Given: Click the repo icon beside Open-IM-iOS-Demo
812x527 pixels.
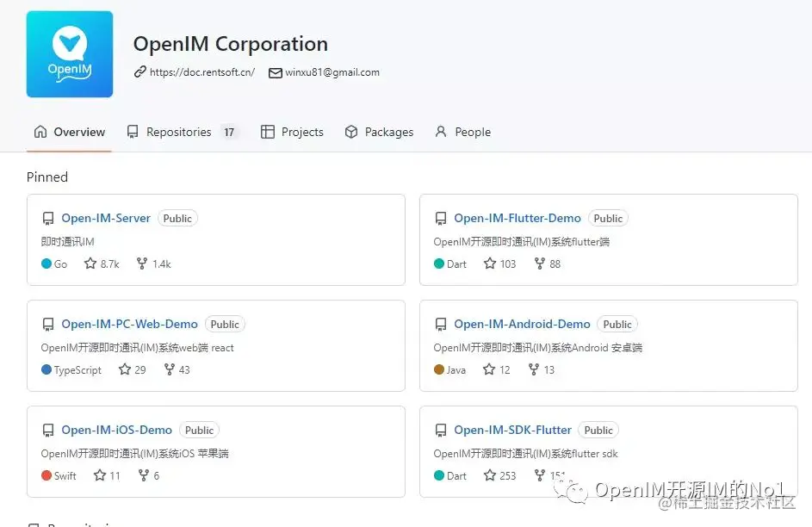Looking at the screenshot, I should coord(48,431).
